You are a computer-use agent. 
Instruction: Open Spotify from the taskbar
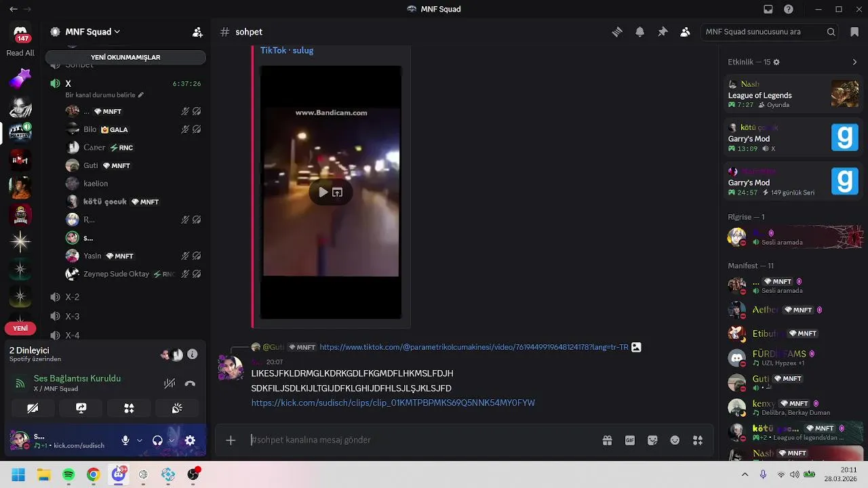(68, 475)
